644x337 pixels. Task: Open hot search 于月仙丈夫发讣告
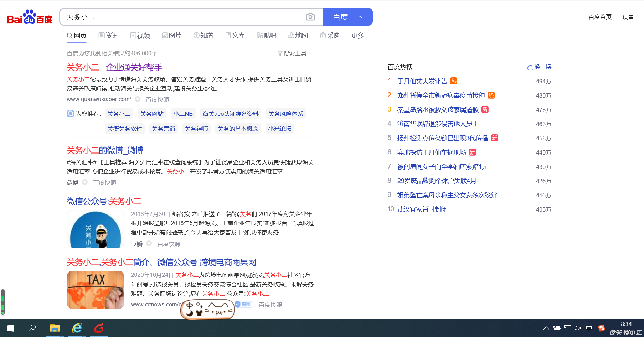click(x=422, y=81)
